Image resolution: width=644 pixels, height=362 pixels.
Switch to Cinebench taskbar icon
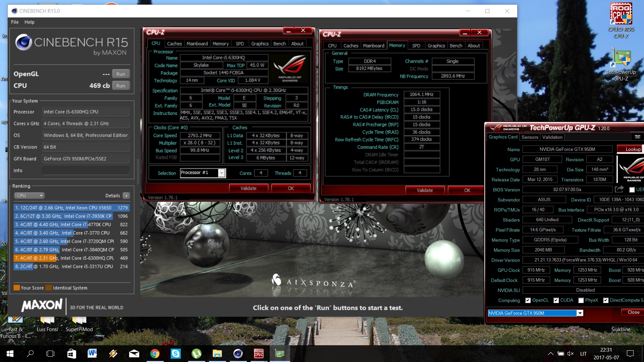click(x=238, y=354)
